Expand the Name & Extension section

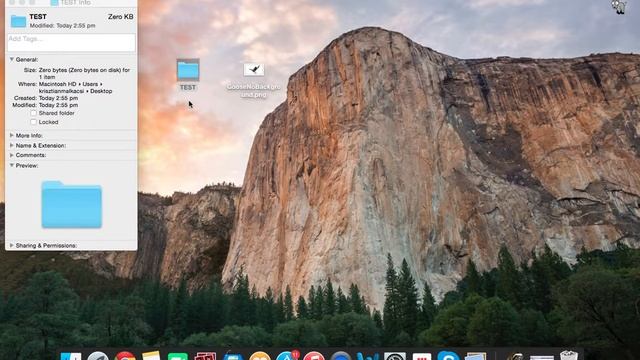(11, 145)
